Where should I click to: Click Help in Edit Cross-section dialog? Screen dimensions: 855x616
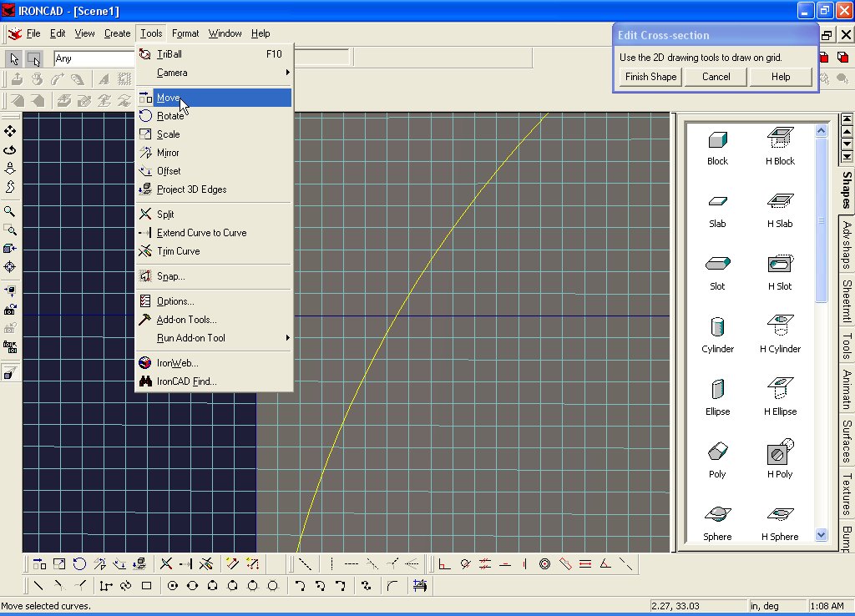pyautogui.click(x=781, y=77)
